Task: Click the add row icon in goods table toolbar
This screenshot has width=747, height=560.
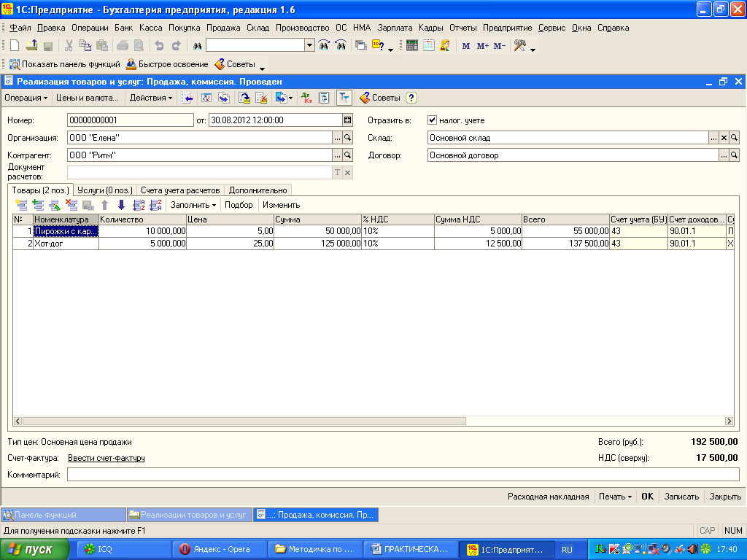Action: tap(21, 205)
